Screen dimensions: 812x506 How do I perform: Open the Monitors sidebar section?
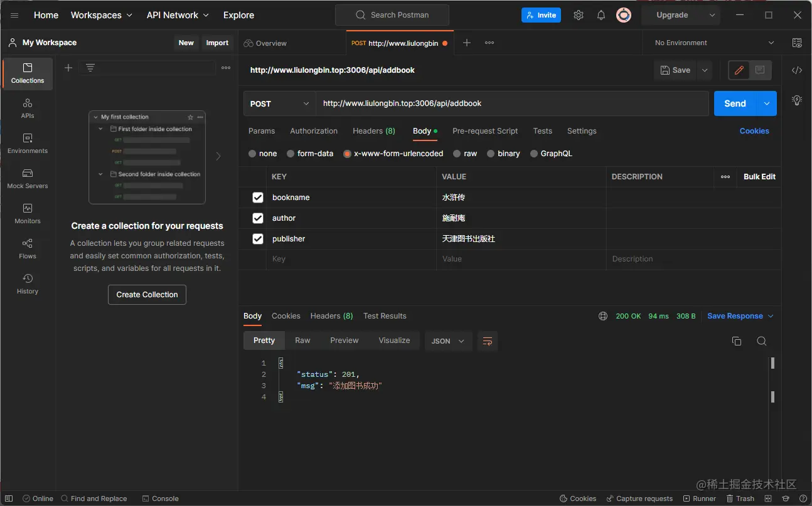(x=28, y=213)
